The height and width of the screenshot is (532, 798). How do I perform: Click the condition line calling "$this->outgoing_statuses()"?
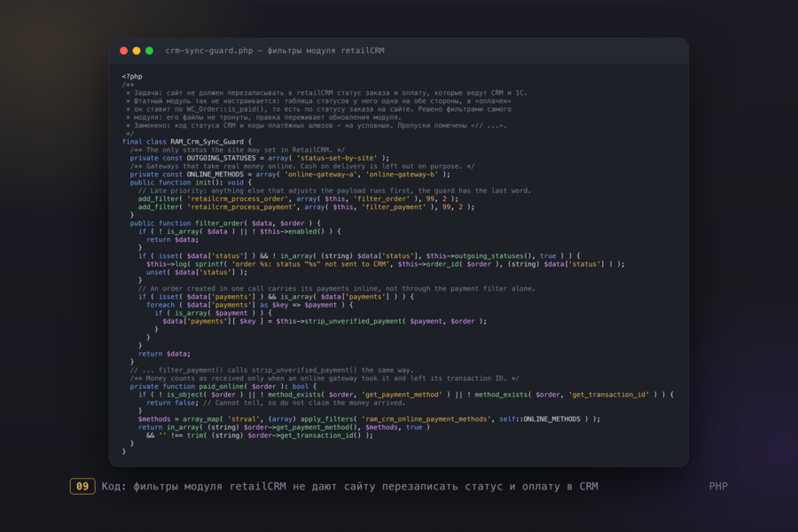click(359, 255)
